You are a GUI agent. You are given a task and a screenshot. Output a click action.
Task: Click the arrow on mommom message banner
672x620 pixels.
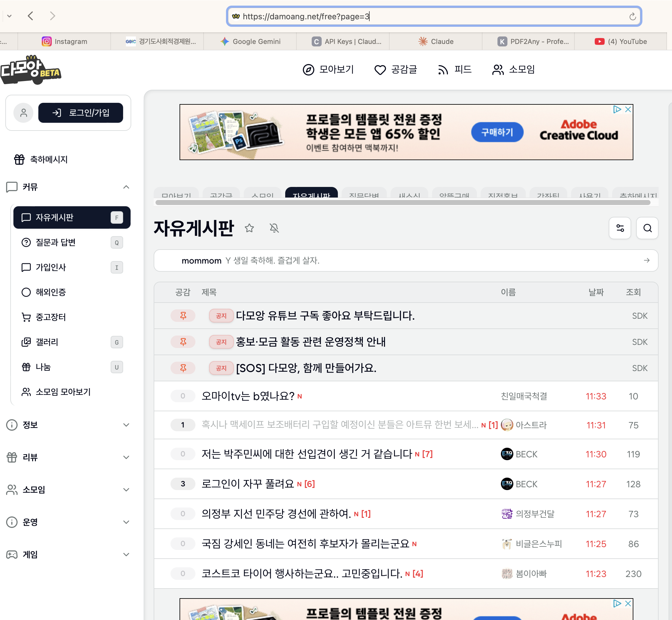click(x=646, y=260)
